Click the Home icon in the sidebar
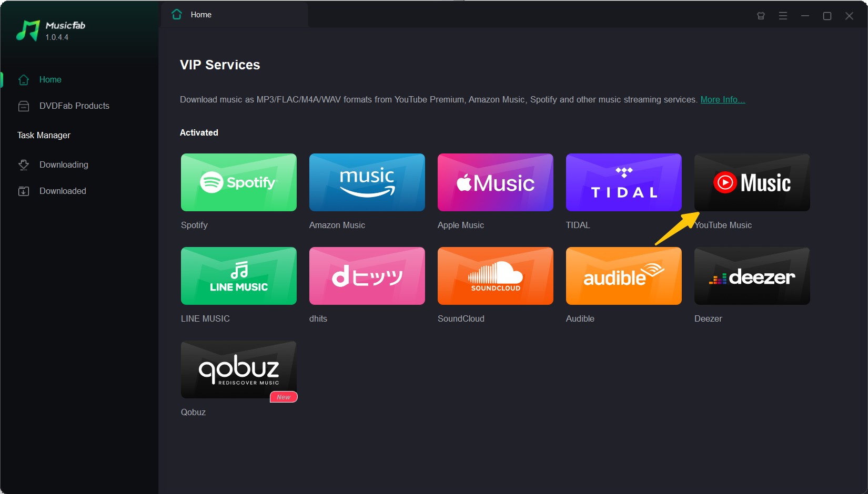This screenshot has width=868, height=494. coord(24,80)
